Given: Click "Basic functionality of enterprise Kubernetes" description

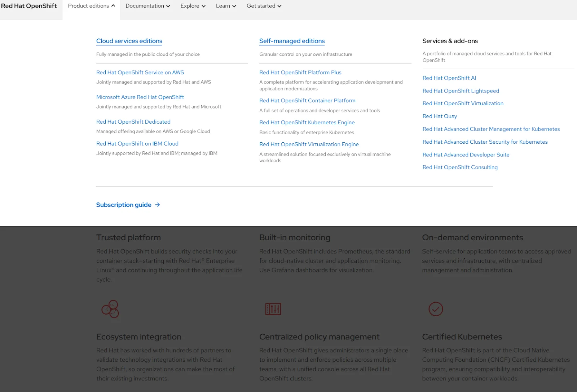Looking at the screenshot, I should (x=307, y=133).
